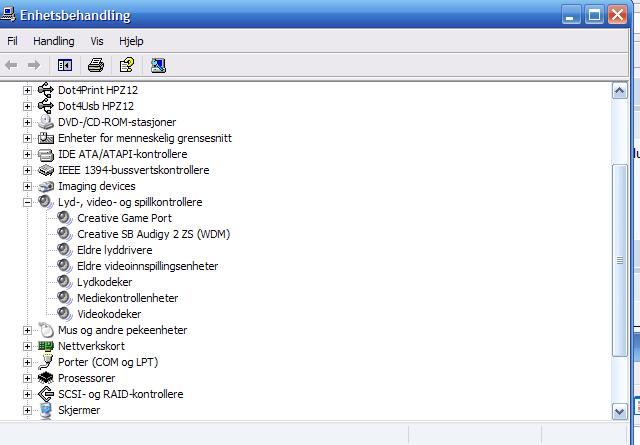Expand the Imaging devices node
This screenshot has height=445, width=640.
pyautogui.click(x=27, y=186)
